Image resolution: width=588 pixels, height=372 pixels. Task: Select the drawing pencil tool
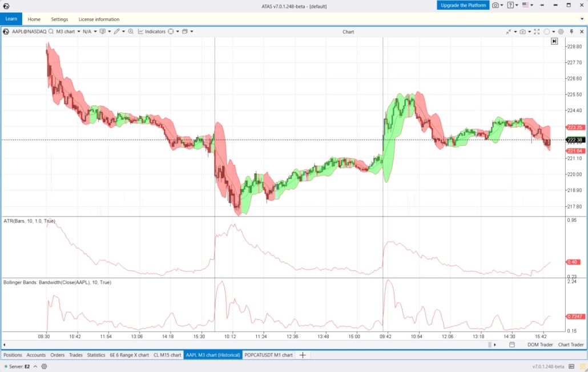117,31
